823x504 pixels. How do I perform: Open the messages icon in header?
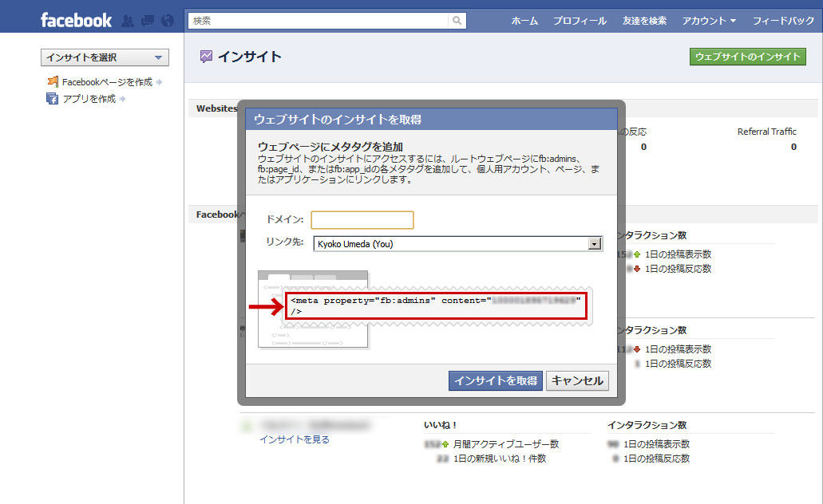click(x=148, y=21)
